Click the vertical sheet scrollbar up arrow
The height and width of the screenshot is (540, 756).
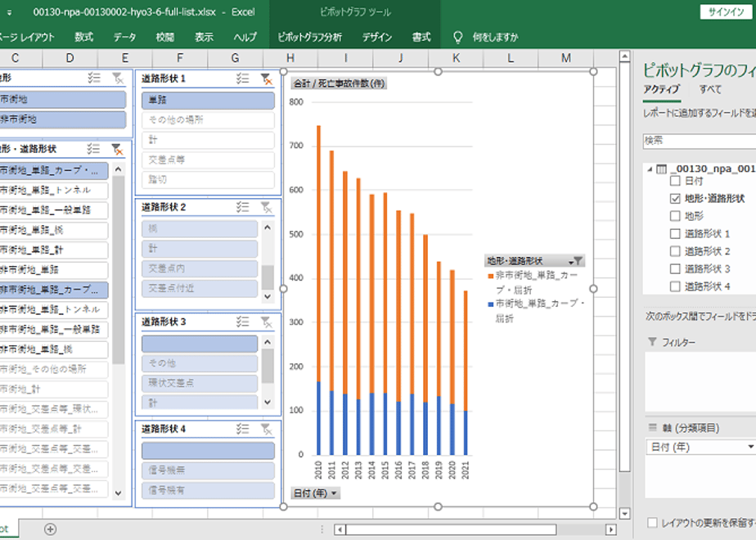624,56
